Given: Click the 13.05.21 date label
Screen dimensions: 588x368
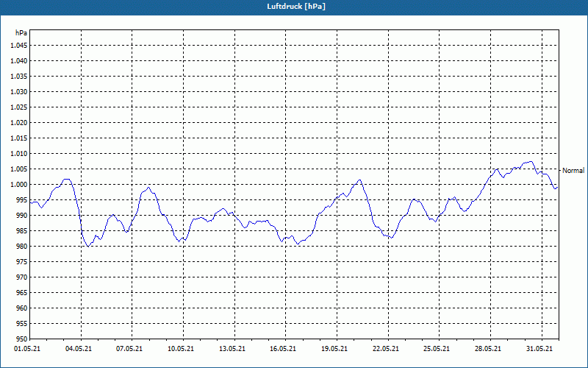Looking at the screenshot, I should [x=232, y=349].
